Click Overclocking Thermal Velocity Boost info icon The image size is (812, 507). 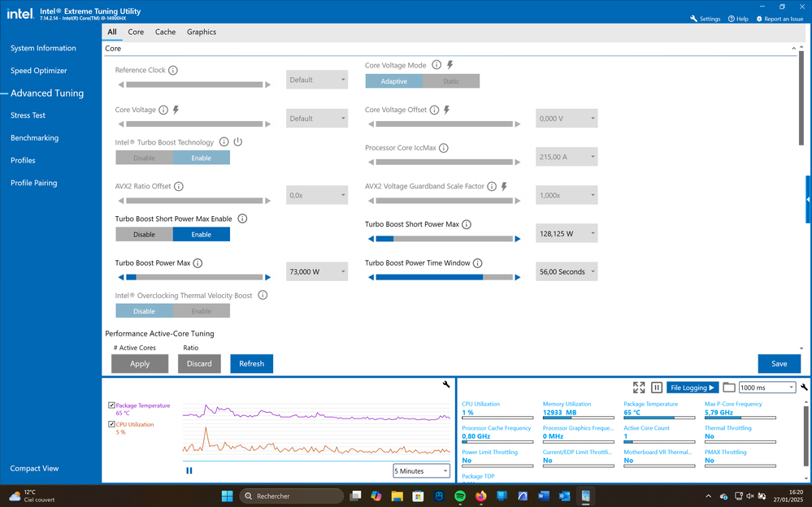point(263,295)
